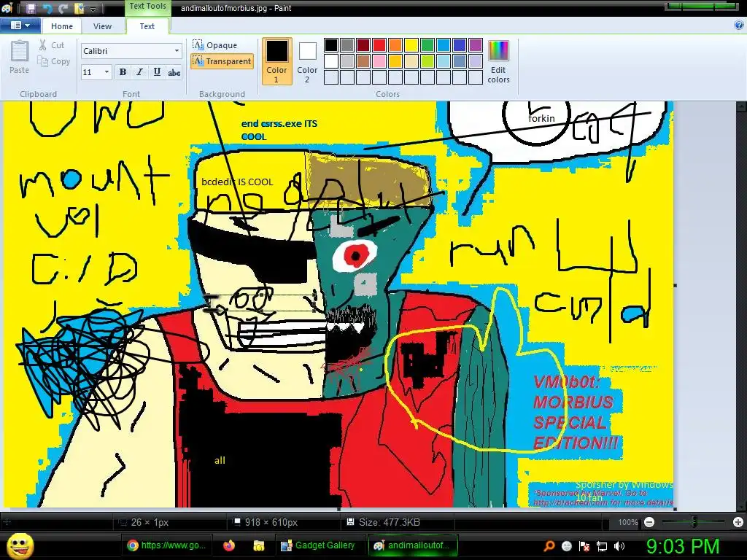Image resolution: width=747 pixels, height=560 pixels.
Task: Select the Text ribbon tab
Action: pos(147,26)
